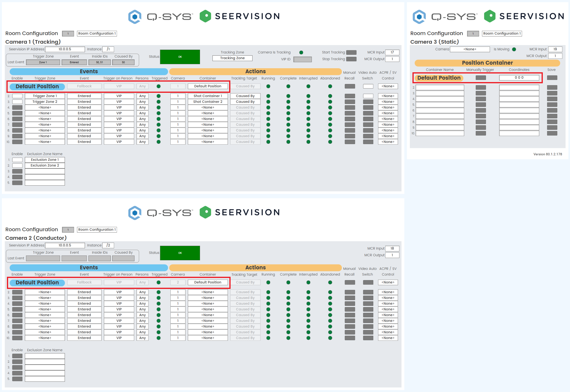
Task: Click the green OK status box of Camera 1
Action: pyautogui.click(x=180, y=57)
